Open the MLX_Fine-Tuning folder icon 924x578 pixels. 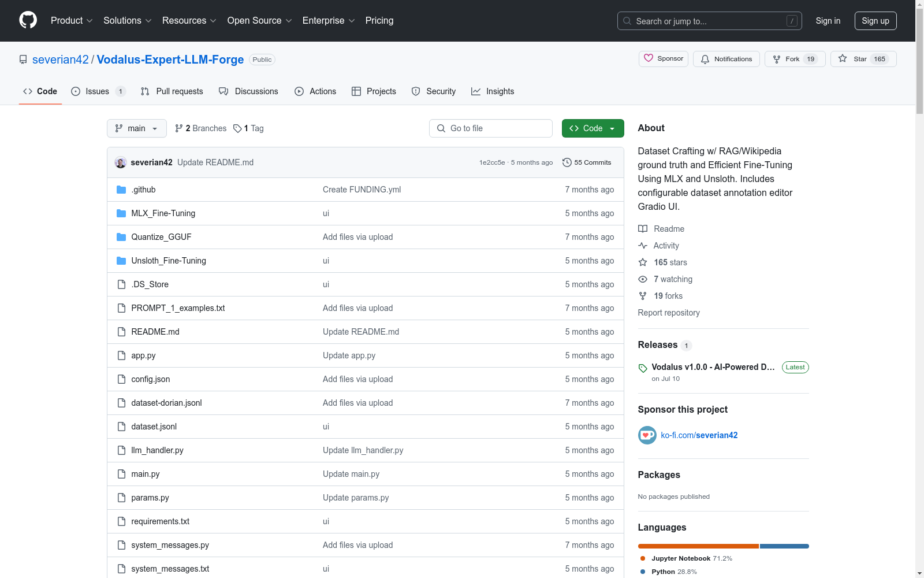121,213
